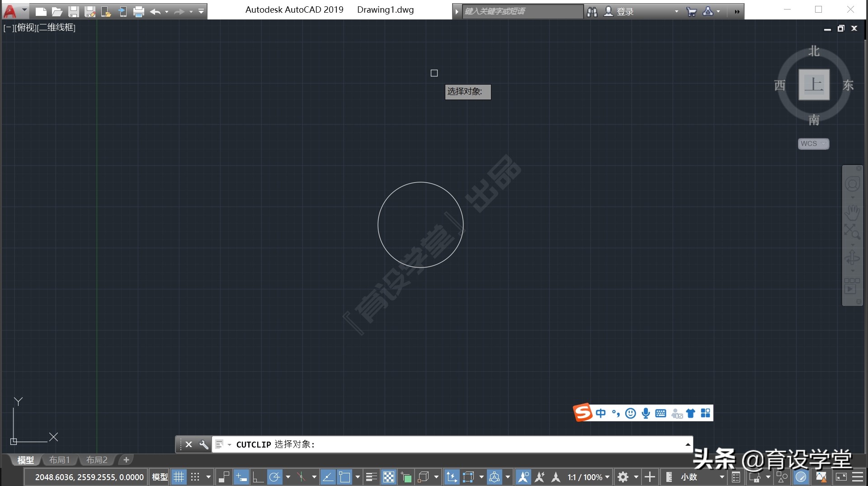
Task: Click the Plot printer icon
Action: click(139, 12)
